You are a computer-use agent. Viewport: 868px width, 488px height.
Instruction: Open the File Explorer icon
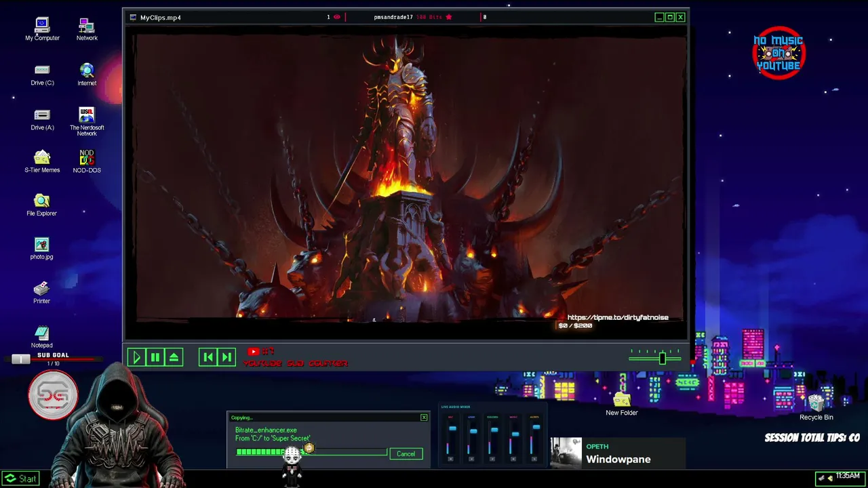pos(41,205)
